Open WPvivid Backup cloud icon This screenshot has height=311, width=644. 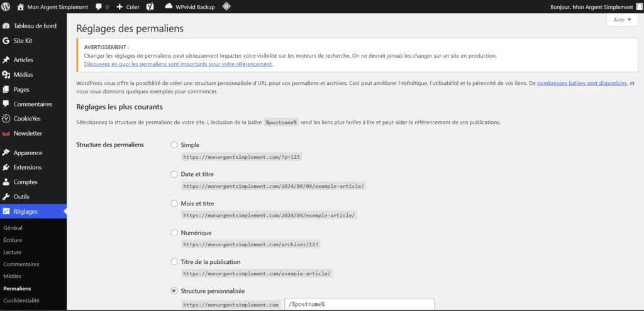pos(169,7)
